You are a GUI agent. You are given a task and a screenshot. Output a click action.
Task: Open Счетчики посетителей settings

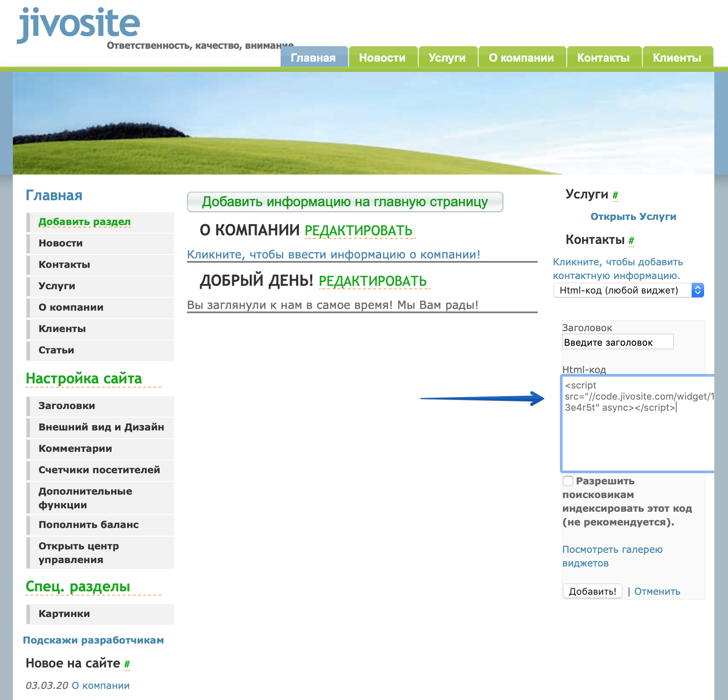101,470
